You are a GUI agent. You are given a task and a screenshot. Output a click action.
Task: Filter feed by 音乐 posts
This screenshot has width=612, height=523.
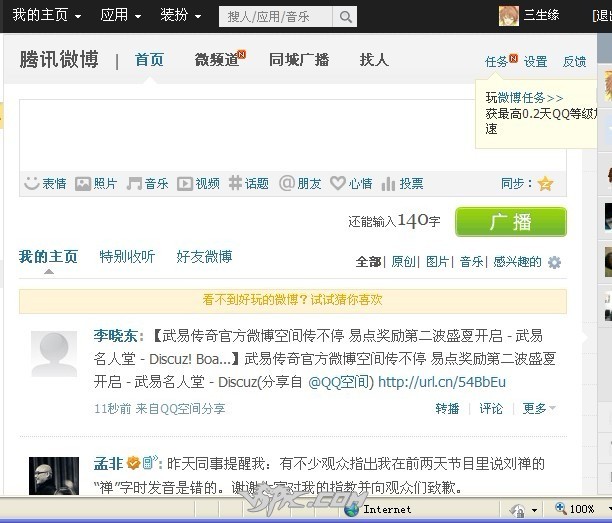click(x=471, y=262)
